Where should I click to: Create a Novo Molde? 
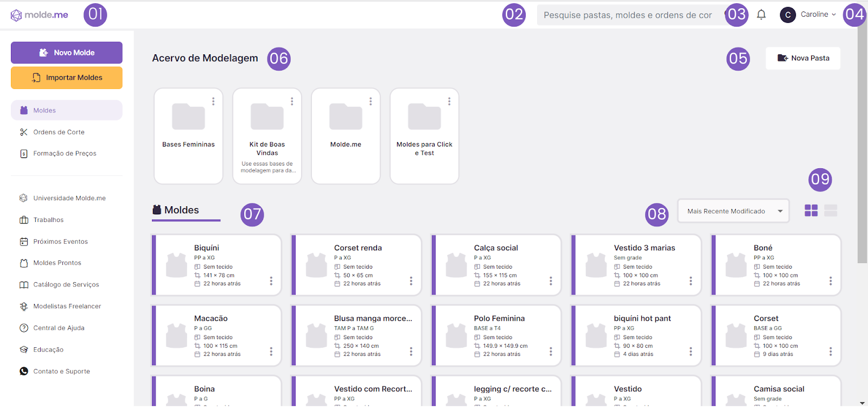click(67, 53)
